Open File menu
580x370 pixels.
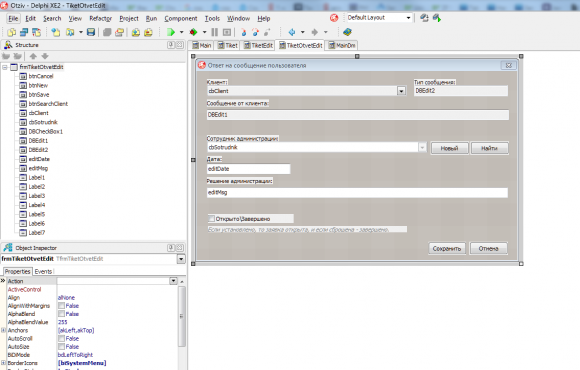pos(13,18)
